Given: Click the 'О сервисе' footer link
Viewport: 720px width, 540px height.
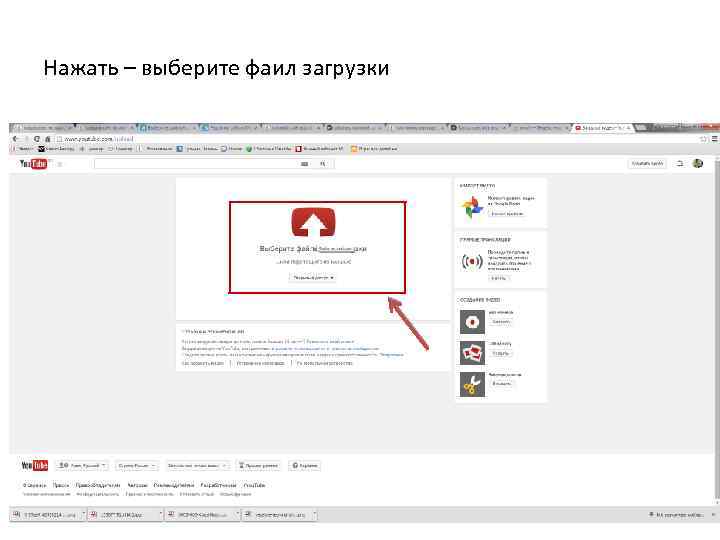Looking at the screenshot, I should point(34,485).
